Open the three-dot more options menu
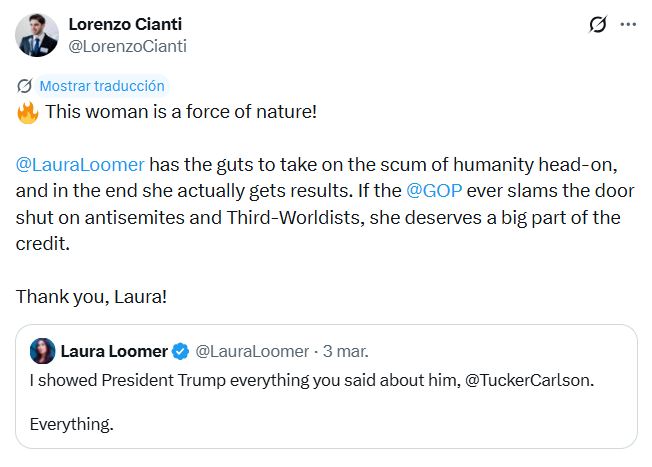652x467 pixels. tap(628, 24)
